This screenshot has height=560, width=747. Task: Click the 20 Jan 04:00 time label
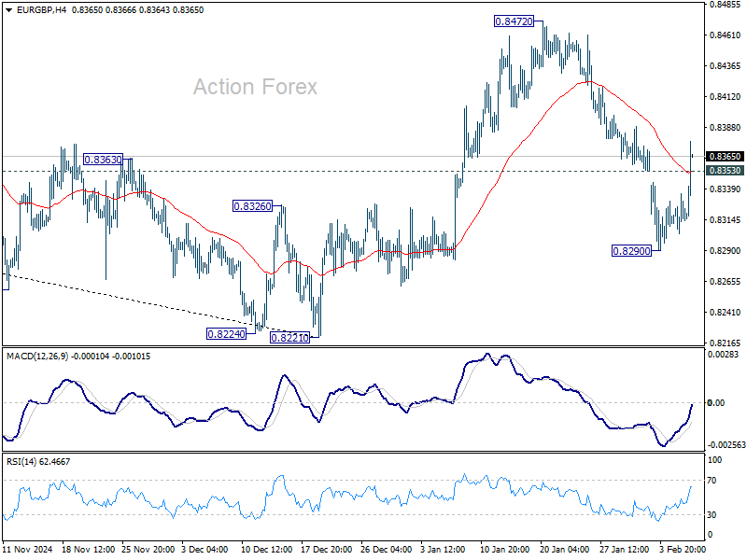[565, 549]
